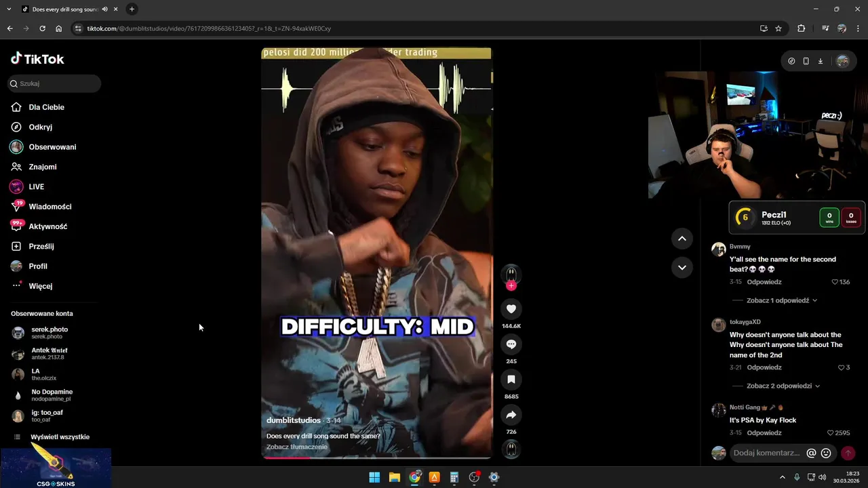Open emoji picker in comment box
Image resolution: width=868 pixels, height=488 pixels.
coord(826,453)
